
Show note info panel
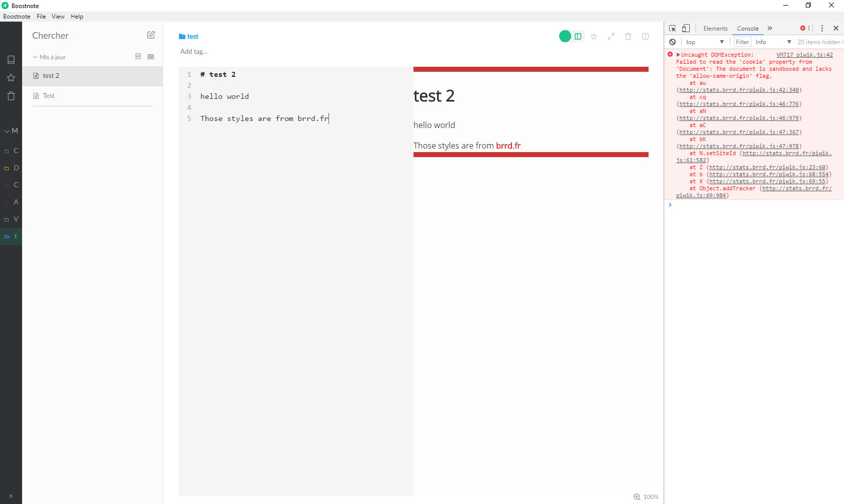(x=646, y=37)
